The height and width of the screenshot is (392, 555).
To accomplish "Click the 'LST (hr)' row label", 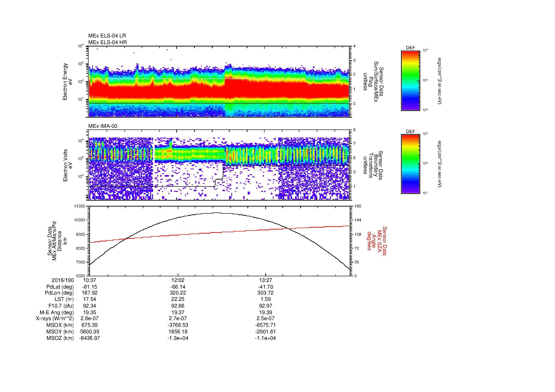I will coord(64,299).
